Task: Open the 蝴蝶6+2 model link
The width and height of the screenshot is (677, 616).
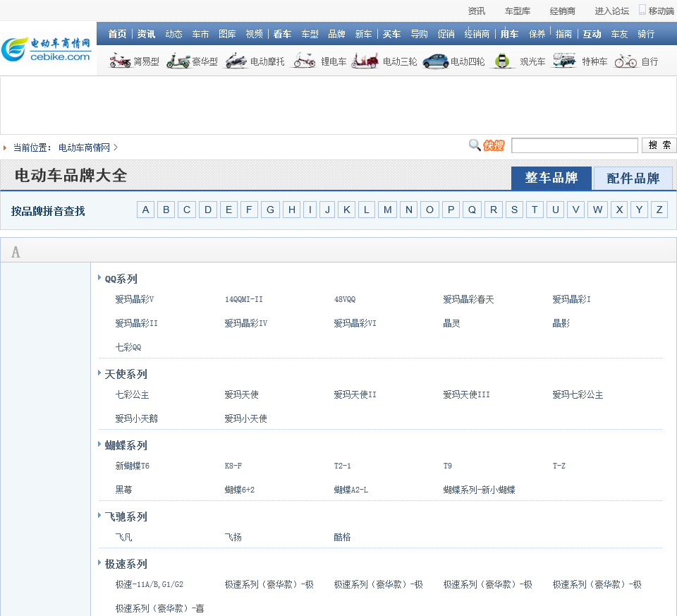Action: 240,490
